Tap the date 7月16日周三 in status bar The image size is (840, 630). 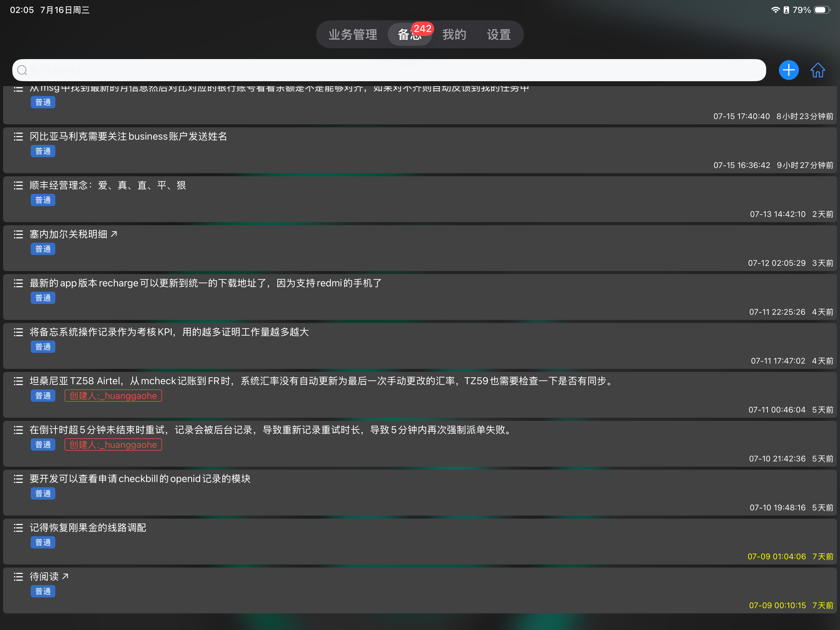pos(65,10)
